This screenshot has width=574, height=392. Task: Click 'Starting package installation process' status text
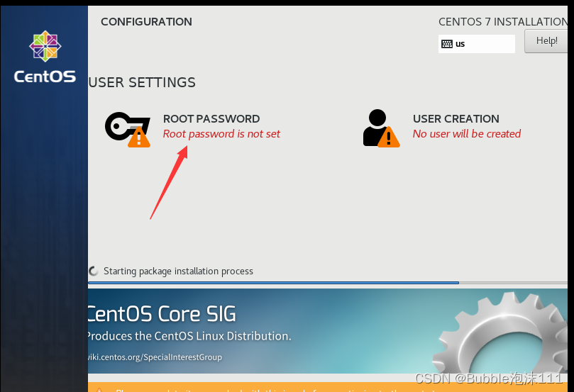178,271
